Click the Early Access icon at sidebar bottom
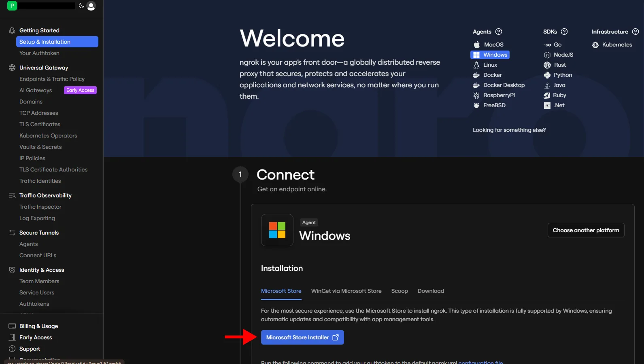This screenshot has height=364, width=644. click(x=12, y=337)
